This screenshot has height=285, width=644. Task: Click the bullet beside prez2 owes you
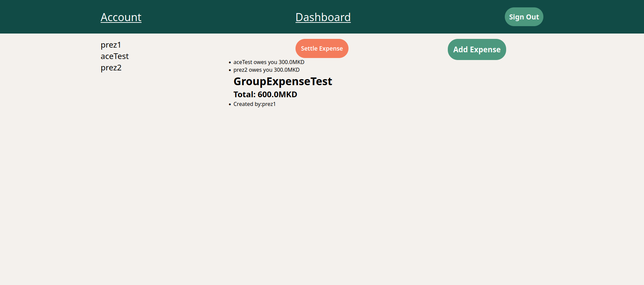pyautogui.click(x=230, y=70)
